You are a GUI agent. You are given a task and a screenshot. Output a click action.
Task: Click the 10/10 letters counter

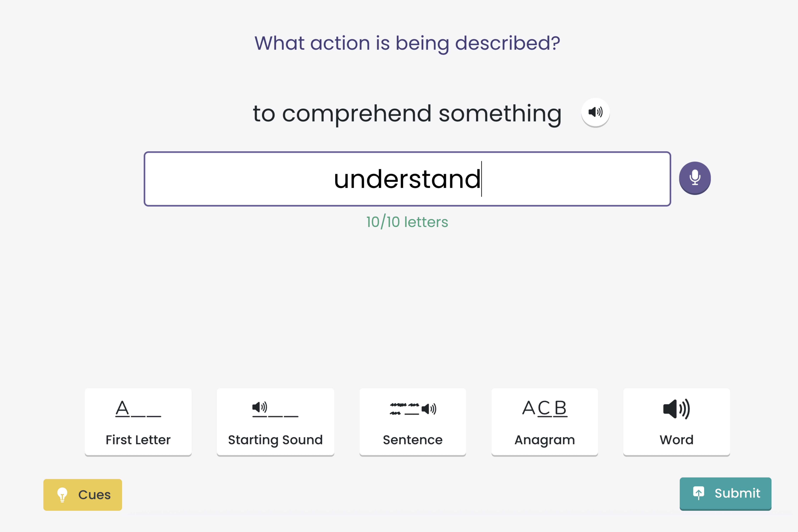coord(407,222)
